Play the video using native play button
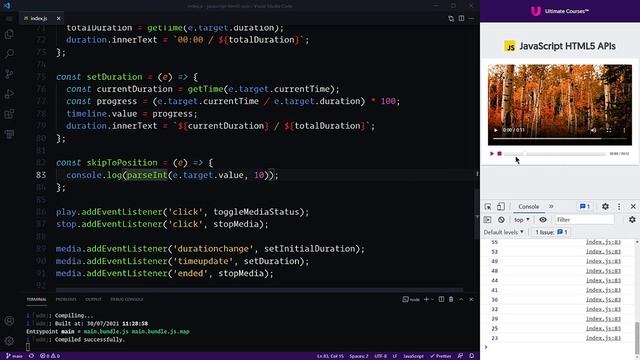Screen dimensions: 640x360 click(x=496, y=130)
